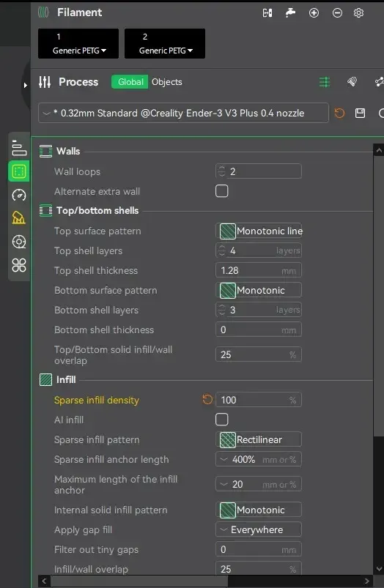The height and width of the screenshot is (588, 384).
Task: Enable the AI infill checkbox
Action: [x=222, y=420]
